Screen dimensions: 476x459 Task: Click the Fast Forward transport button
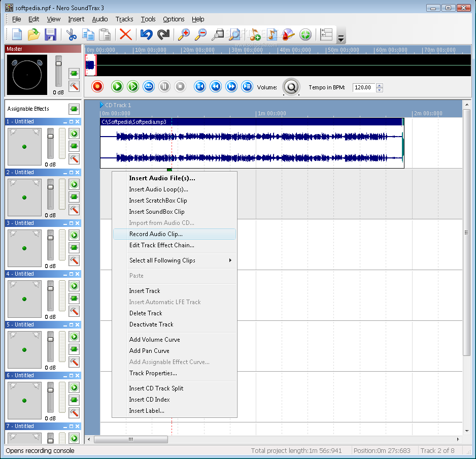click(x=231, y=87)
